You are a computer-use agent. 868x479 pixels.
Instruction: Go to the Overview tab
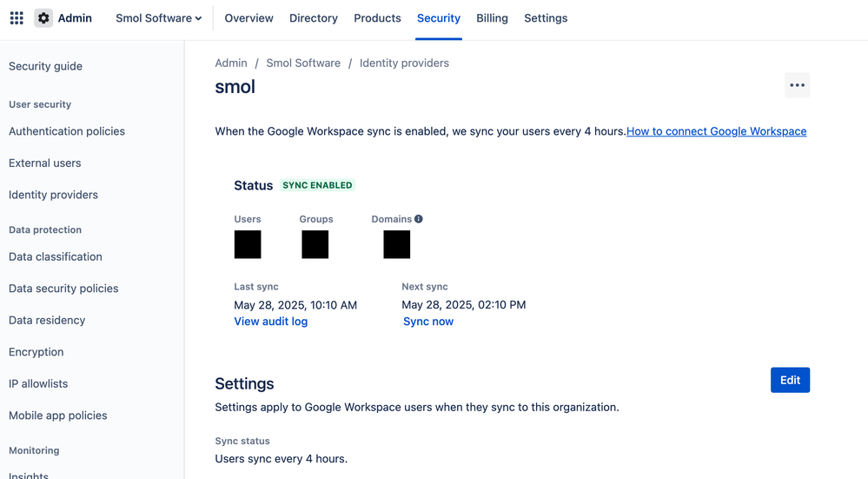pyautogui.click(x=248, y=18)
